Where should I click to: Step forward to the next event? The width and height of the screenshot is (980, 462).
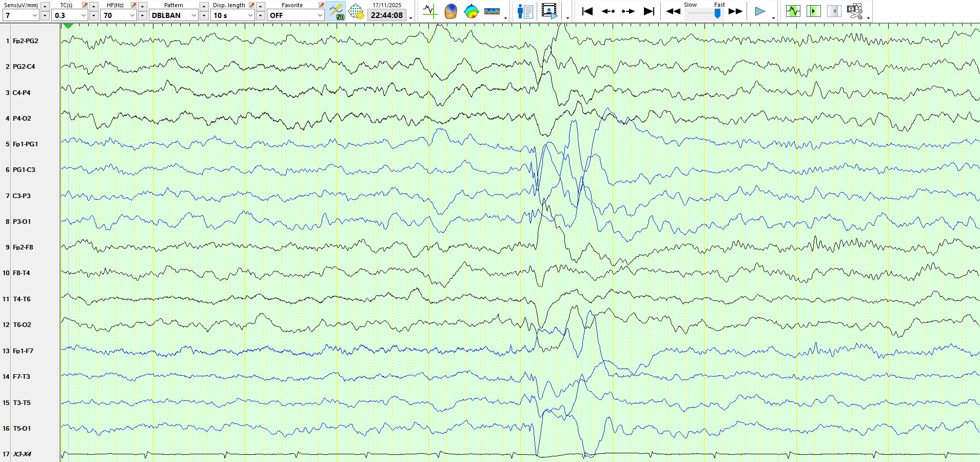(x=629, y=11)
